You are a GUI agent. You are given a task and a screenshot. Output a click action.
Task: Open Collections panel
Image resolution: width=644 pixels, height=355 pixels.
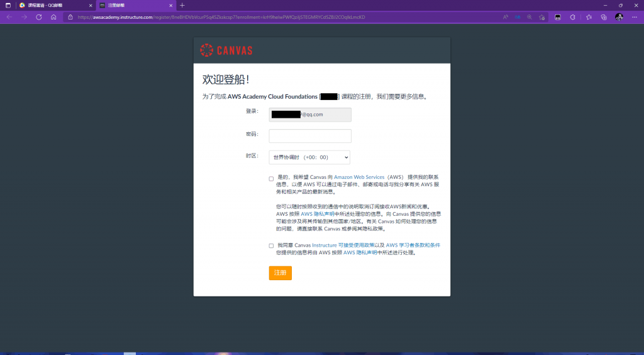pyautogui.click(x=604, y=17)
